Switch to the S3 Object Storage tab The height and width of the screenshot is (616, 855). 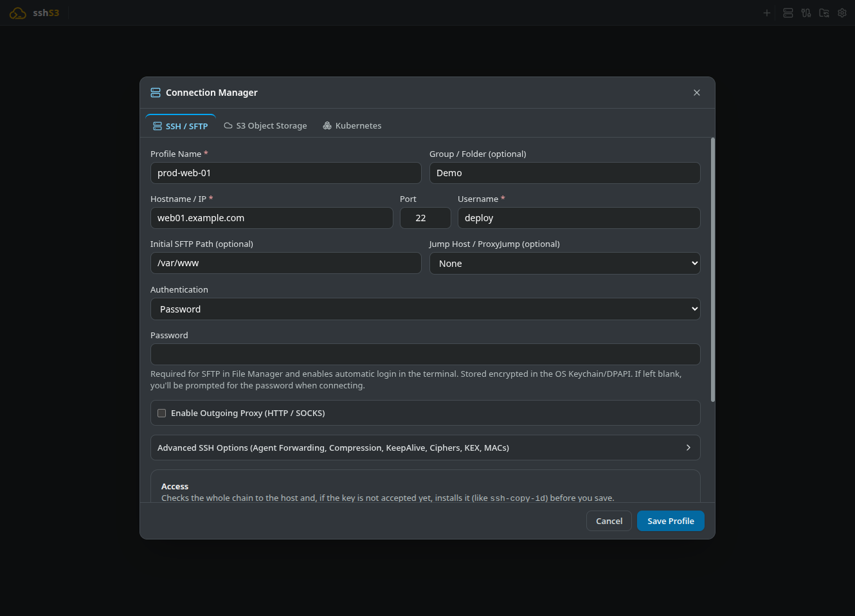265,126
